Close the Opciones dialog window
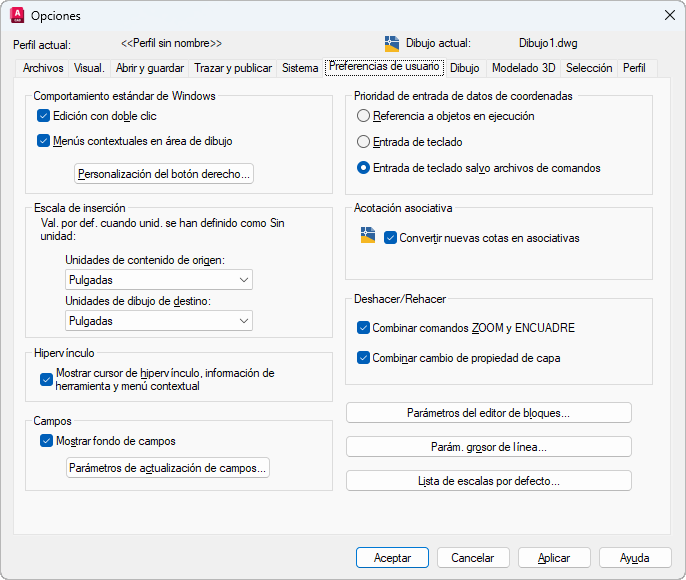 click(669, 15)
